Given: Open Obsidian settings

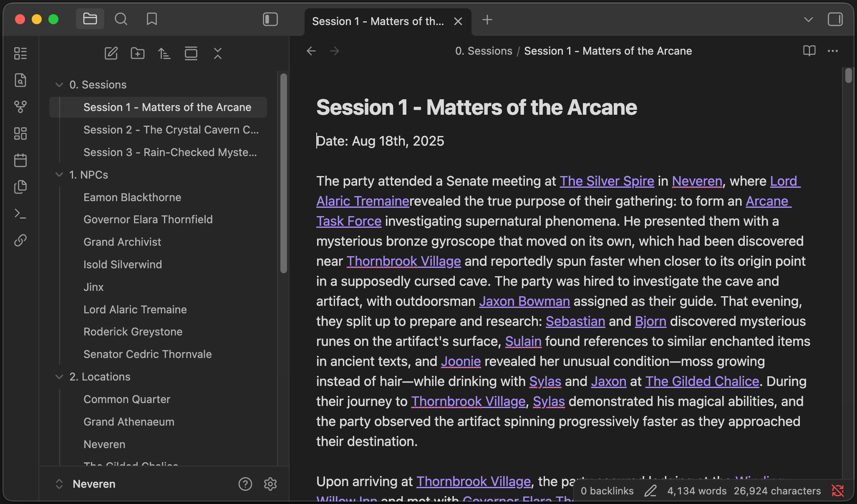Looking at the screenshot, I should [270, 484].
